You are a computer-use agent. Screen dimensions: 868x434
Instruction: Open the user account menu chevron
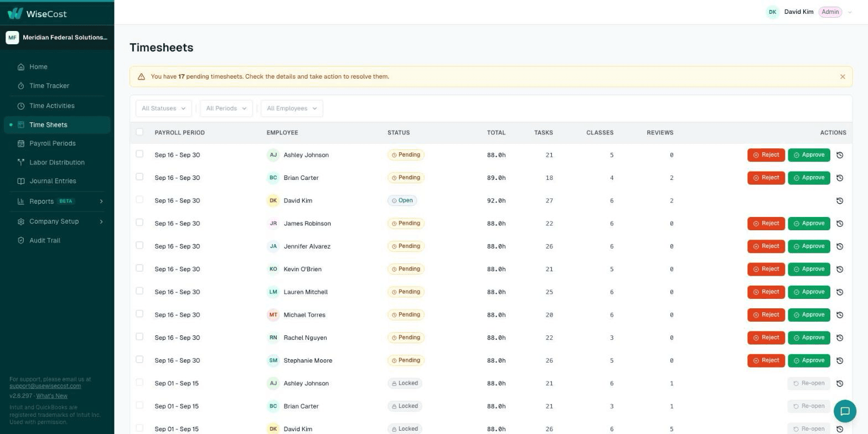coord(850,12)
